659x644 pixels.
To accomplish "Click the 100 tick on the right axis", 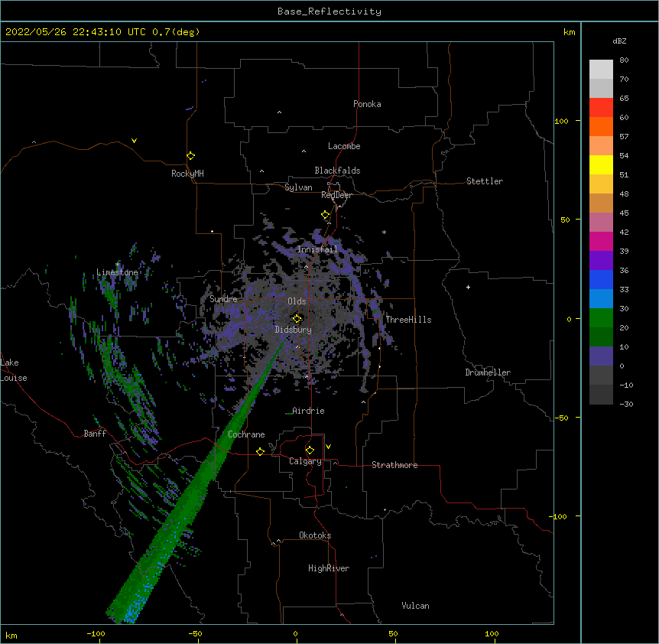I will click(x=561, y=121).
